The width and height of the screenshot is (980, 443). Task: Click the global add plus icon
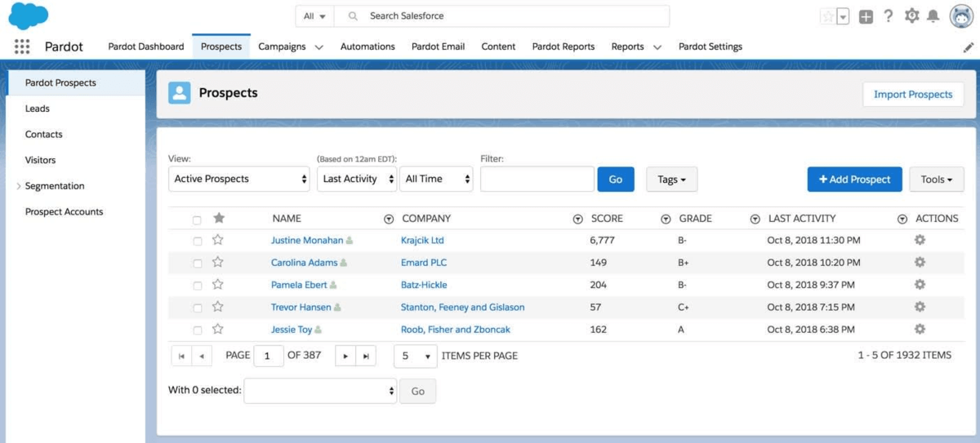tap(866, 16)
